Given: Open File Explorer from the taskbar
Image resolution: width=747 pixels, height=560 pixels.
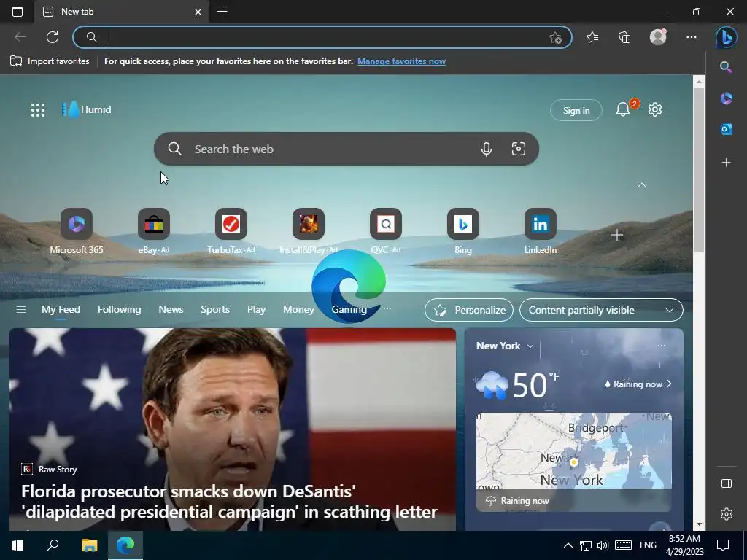Looking at the screenshot, I should pos(89,545).
